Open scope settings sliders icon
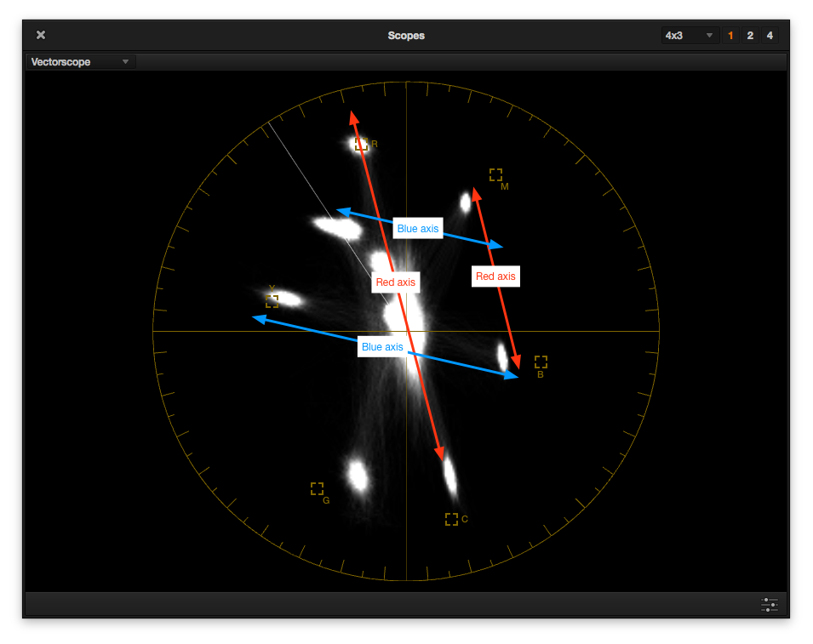This screenshot has width=813, height=644. [x=769, y=605]
